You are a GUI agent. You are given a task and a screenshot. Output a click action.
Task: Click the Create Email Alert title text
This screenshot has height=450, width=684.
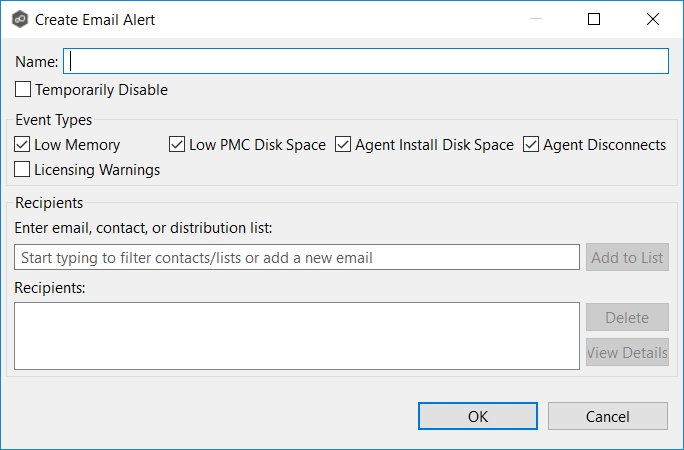tap(95, 19)
